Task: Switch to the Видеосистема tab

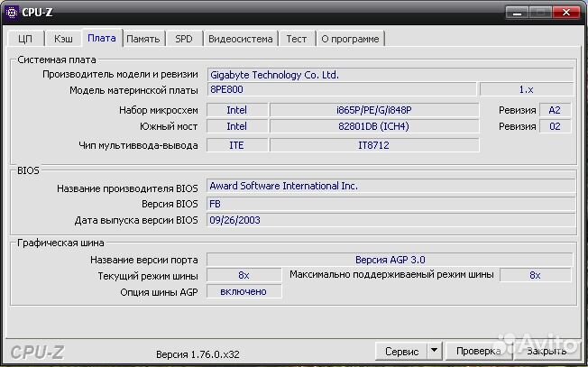Action: [241, 39]
